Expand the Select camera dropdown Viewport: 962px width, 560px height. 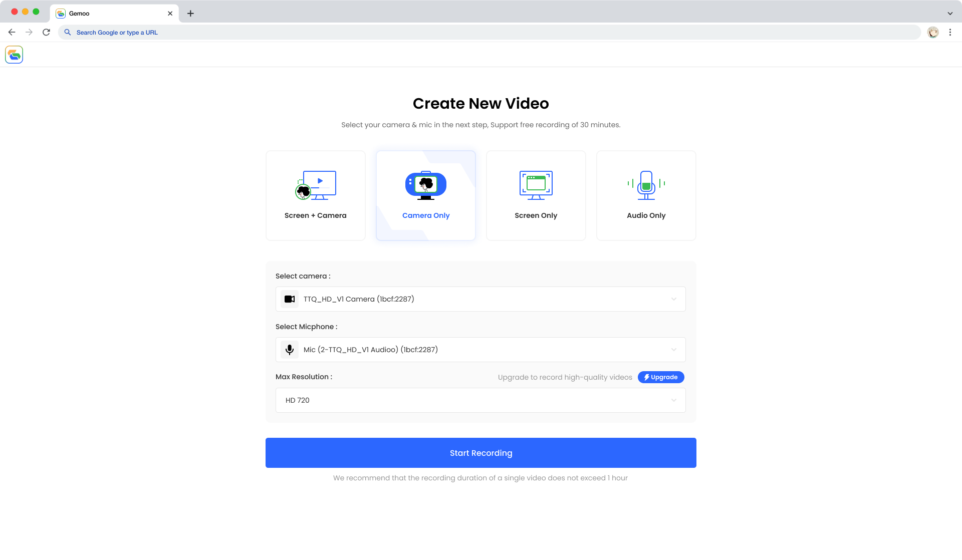tap(480, 299)
